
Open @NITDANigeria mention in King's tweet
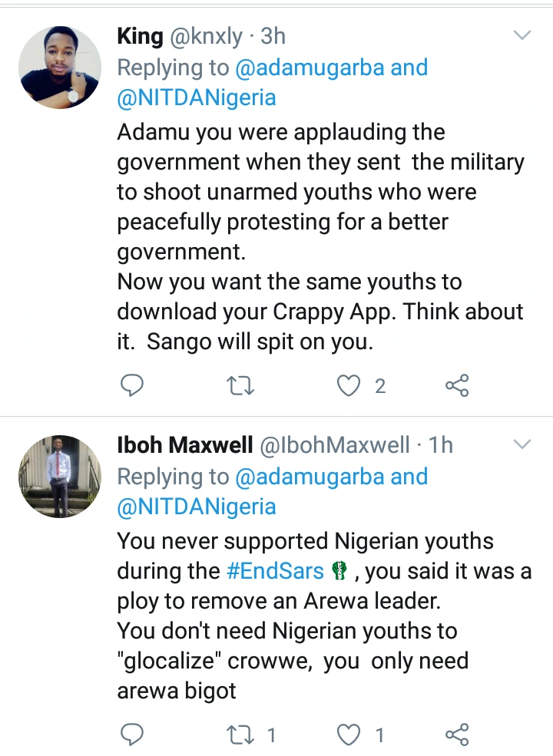197,98
